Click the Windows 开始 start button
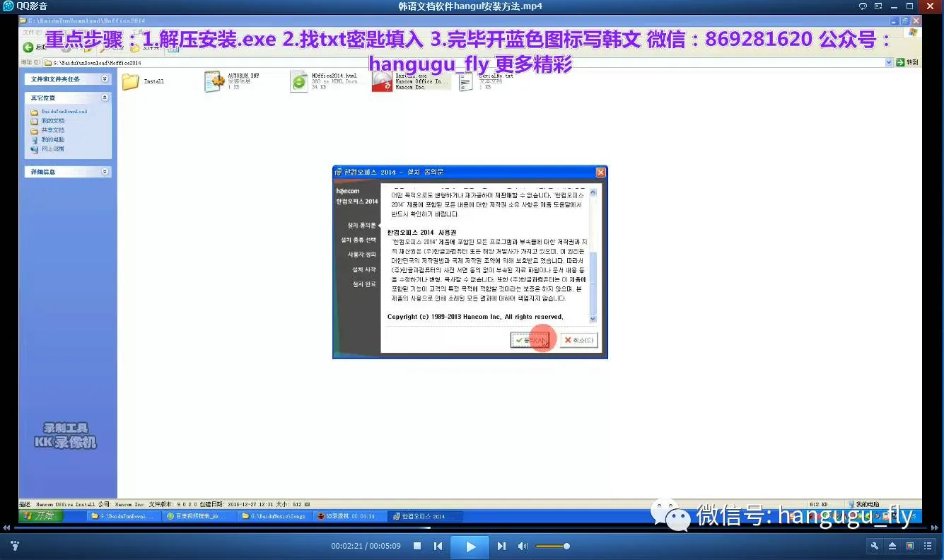 click(41, 516)
